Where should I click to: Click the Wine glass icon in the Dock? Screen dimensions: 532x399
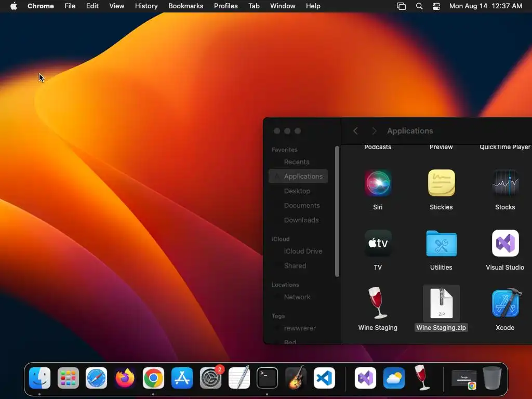click(x=422, y=377)
